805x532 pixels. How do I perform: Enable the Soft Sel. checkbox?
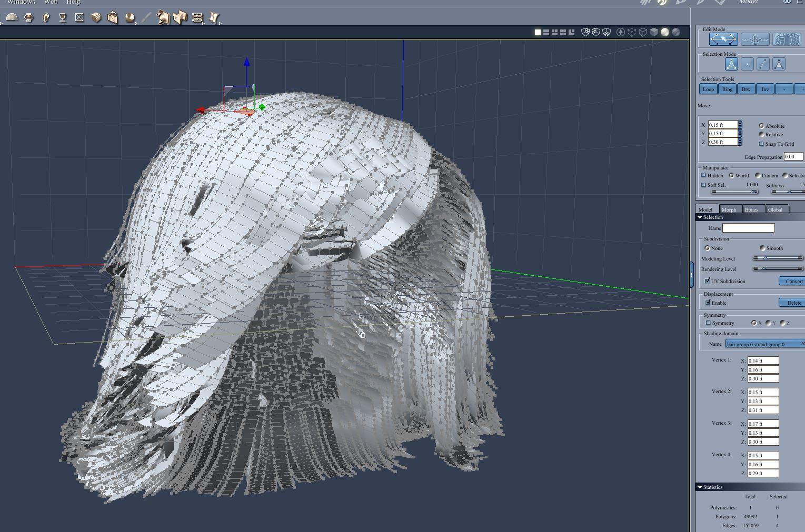point(703,185)
